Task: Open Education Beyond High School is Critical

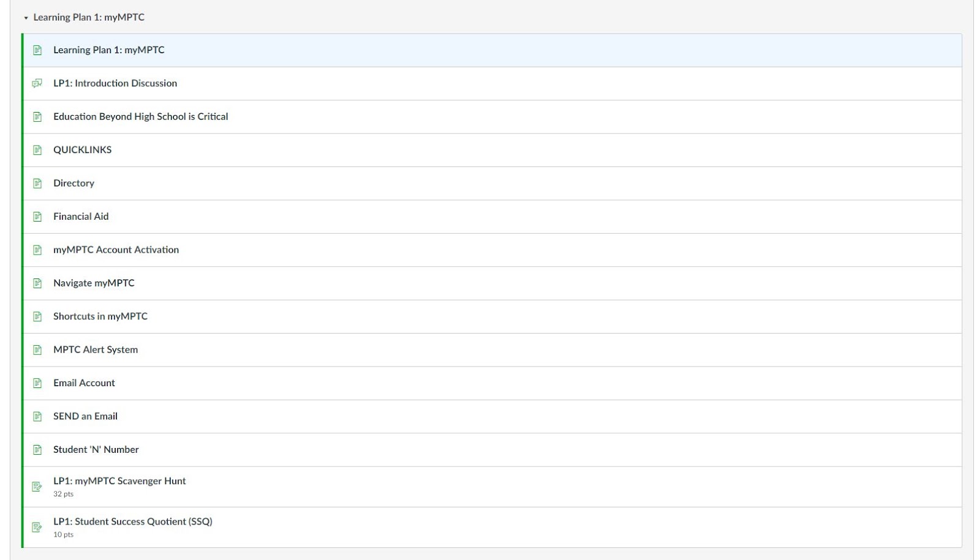Action: 140,116
